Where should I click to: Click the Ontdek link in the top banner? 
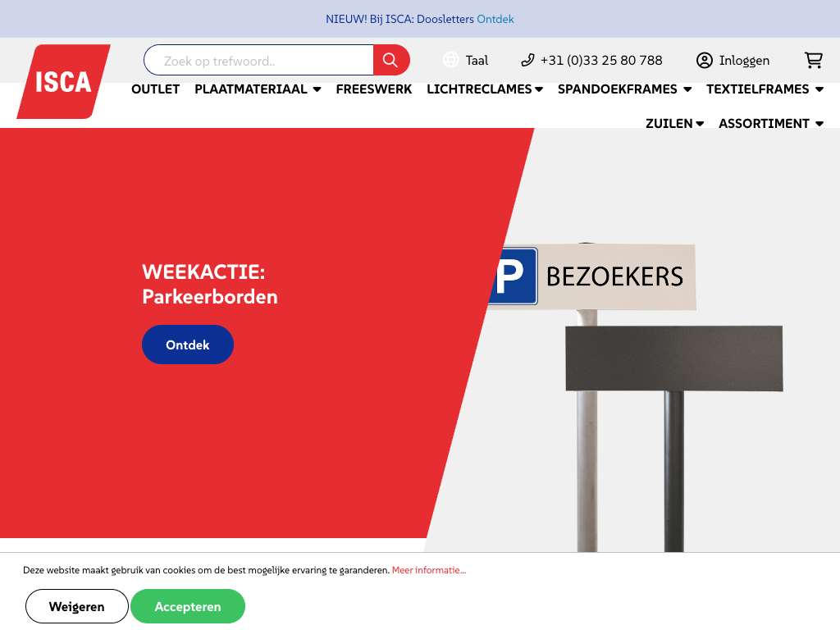(495, 20)
